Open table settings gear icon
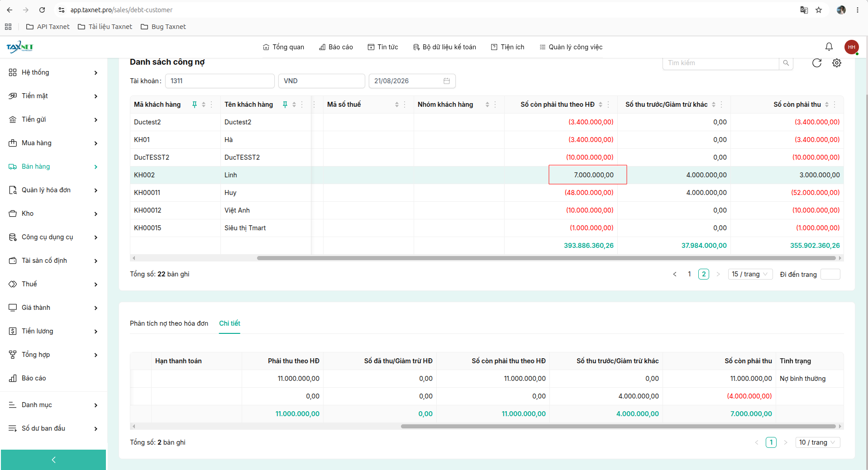Screen dimensions: 868x470 click(837, 63)
